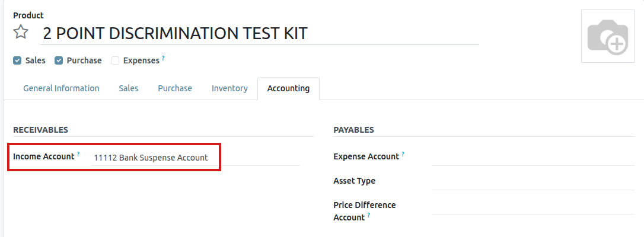Toggle the Purchase checkbox
This screenshot has height=237, width=644.
[x=59, y=60]
